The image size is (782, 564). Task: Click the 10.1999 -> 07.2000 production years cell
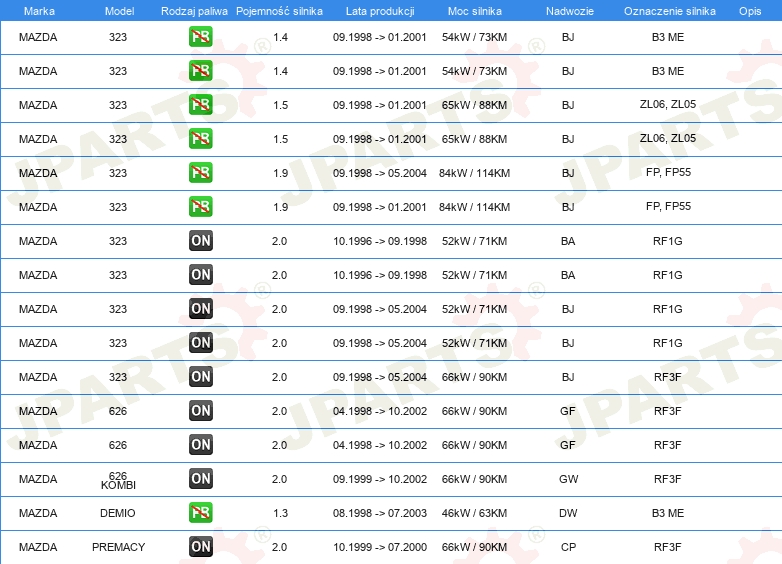click(x=380, y=547)
